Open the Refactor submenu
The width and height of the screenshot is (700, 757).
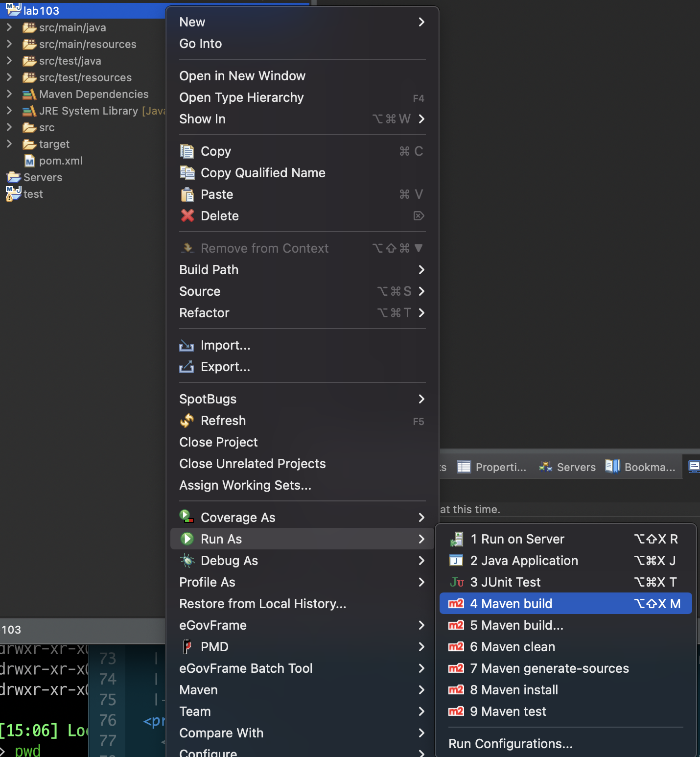click(x=303, y=313)
